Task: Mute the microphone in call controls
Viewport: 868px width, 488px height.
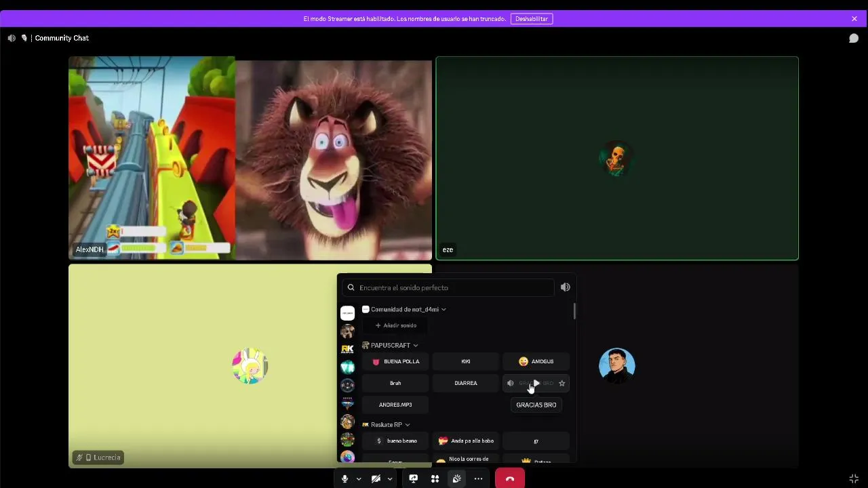Action: [344, 479]
